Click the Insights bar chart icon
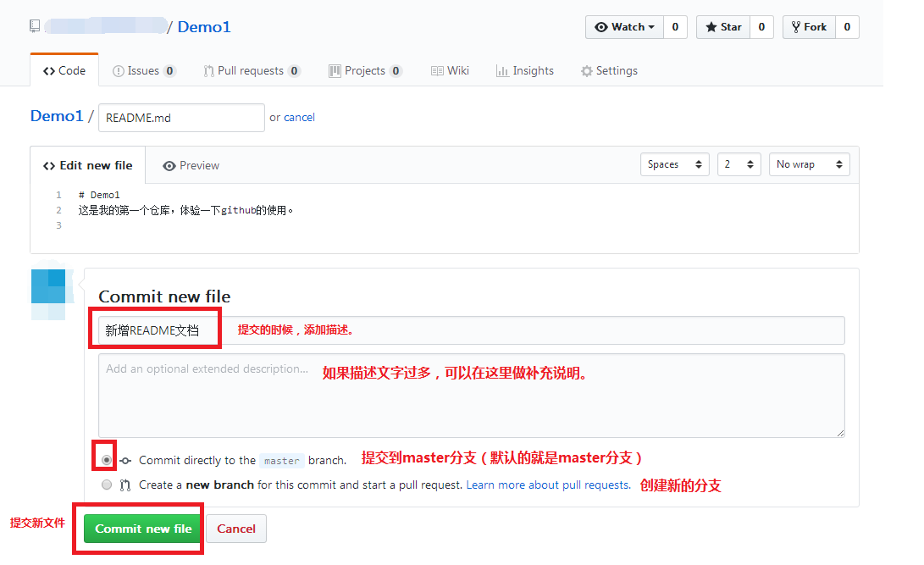Image resolution: width=924 pixels, height=565 pixels. pyautogui.click(x=502, y=71)
